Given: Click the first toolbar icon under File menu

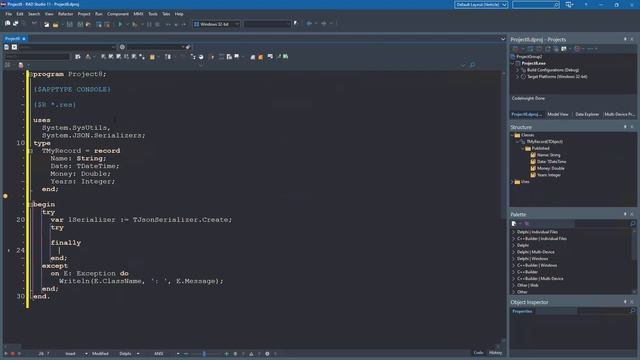Looking at the screenshot, I should point(7,24).
